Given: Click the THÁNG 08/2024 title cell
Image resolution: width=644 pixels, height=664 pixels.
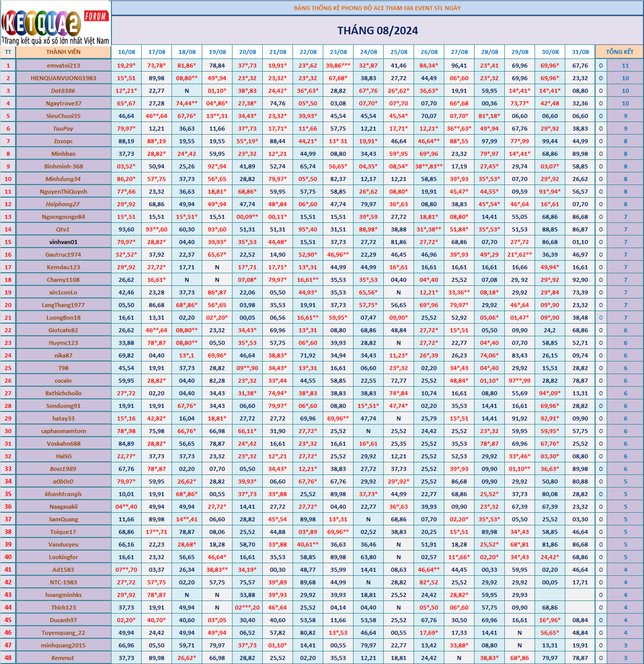Looking at the screenshot, I should tap(378, 31).
